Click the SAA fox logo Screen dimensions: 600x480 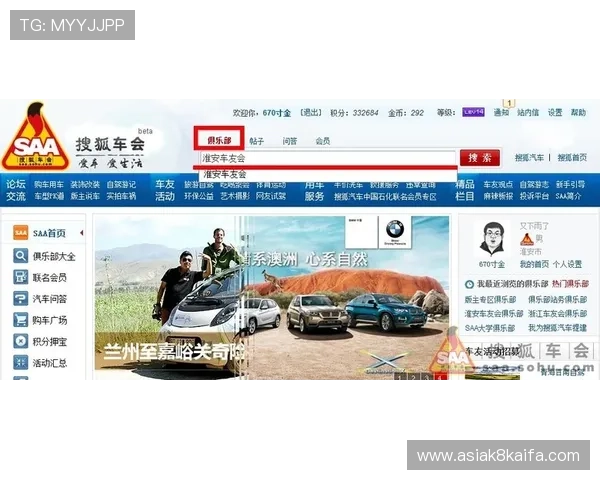pyautogui.click(x=35, y=137)
